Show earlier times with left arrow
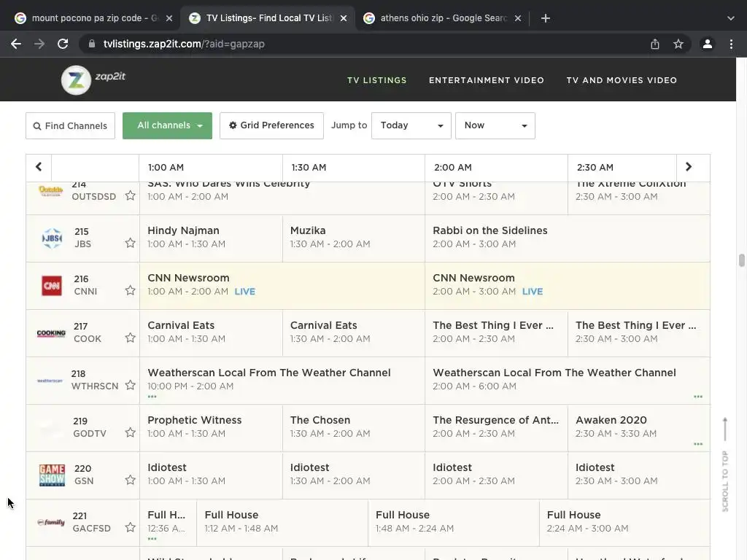747x560 pixels. click(39, 167)
